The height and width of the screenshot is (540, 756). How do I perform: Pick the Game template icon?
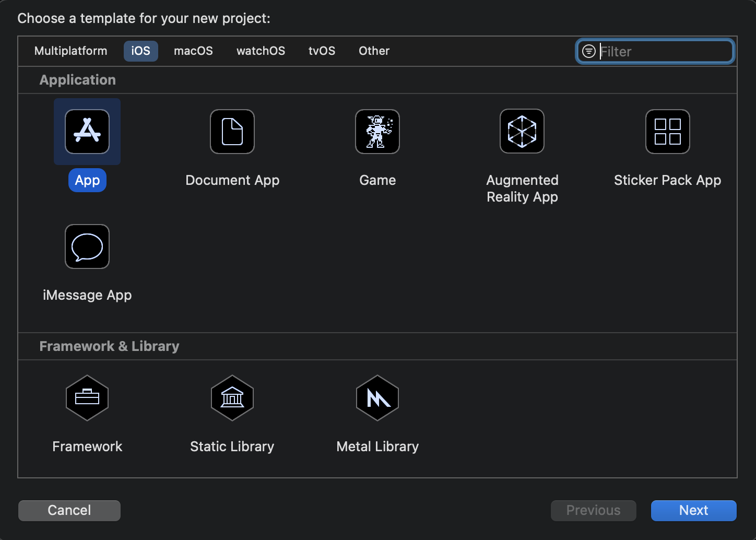pyautogui.click(x=377, y=132)
